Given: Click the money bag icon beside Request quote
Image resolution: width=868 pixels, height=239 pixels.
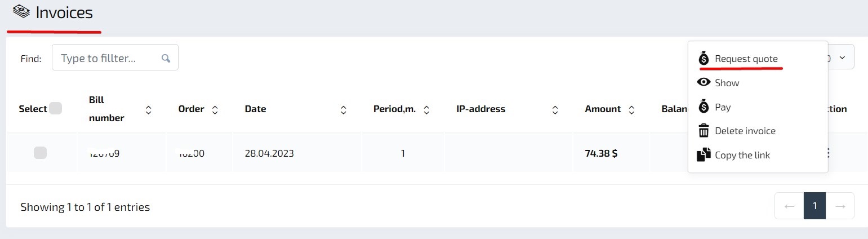Looking at the screenshot, I should [x=704, y=59].
